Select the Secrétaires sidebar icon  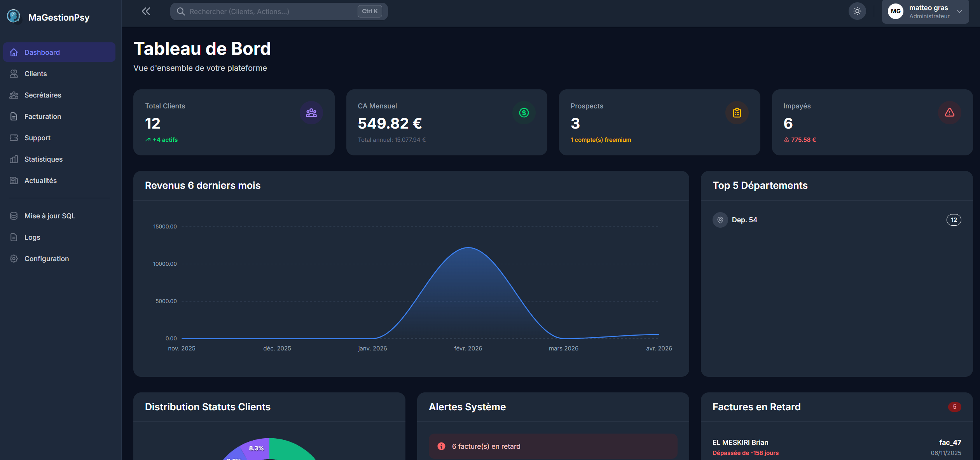tap(14, 95)
